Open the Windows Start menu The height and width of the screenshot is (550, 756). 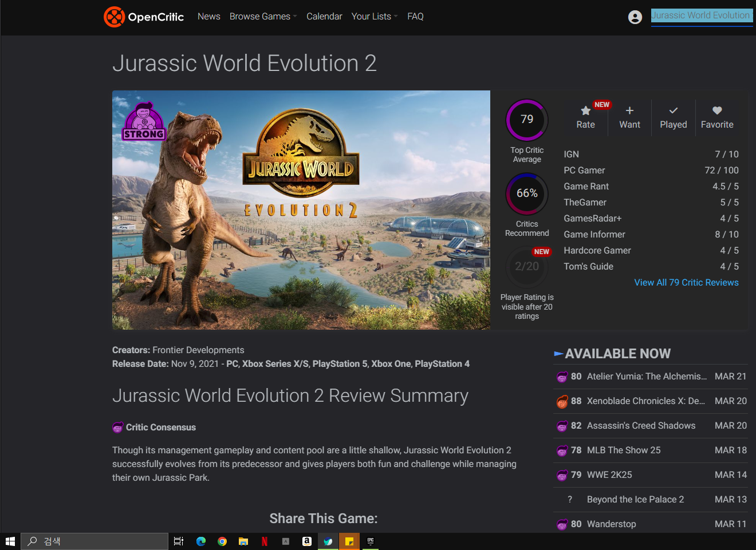click(10, 541)
